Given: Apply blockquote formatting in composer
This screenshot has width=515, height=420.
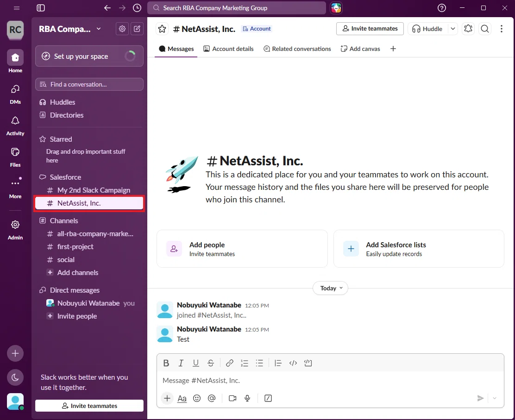Looking at the screenshot, I should click(278, 363).
